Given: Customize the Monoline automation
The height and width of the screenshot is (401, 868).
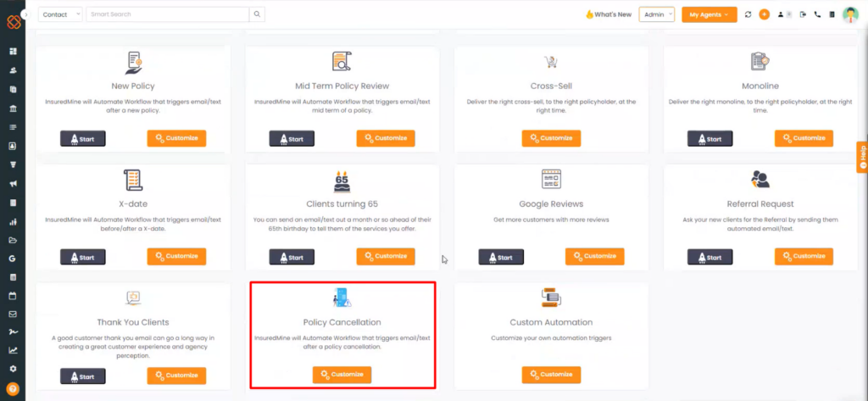Looking at the screenshot, I should pos(804,138).
